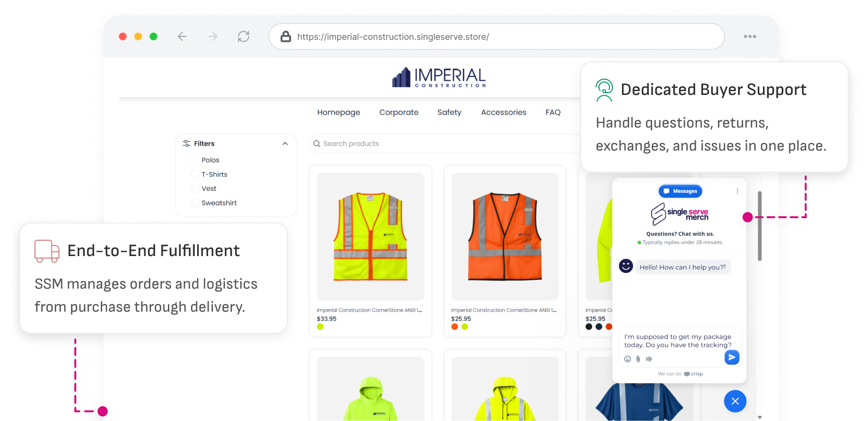Image resolution: width=868 pixels, height=421 pixels.
Task: Click the orange safety vest thumbnail
Action: point(505,236)
